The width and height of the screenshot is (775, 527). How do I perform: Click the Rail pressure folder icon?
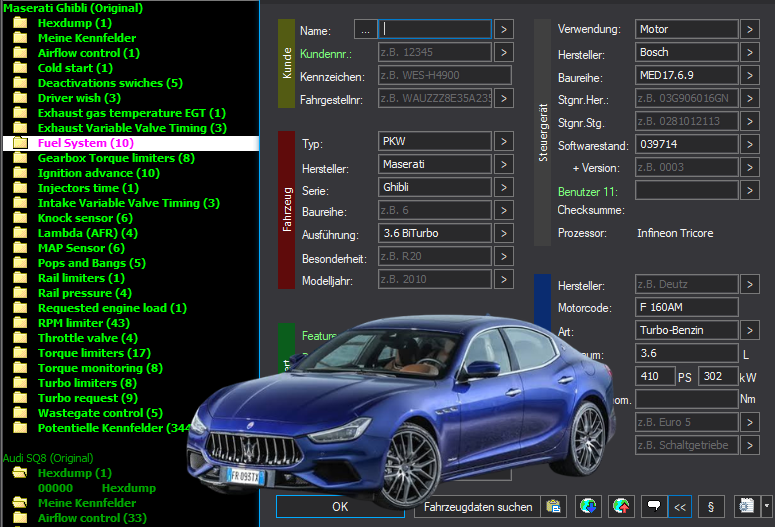click(20, 293)
